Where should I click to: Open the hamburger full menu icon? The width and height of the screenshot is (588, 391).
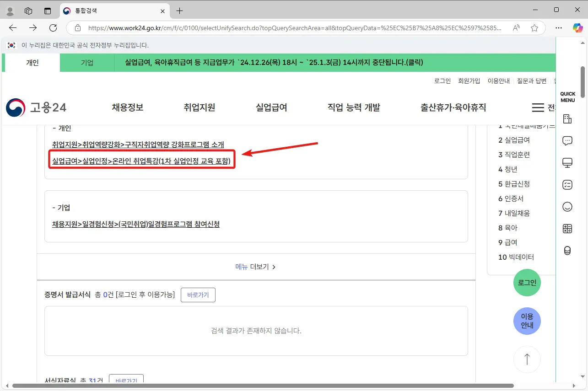point(538,107)
